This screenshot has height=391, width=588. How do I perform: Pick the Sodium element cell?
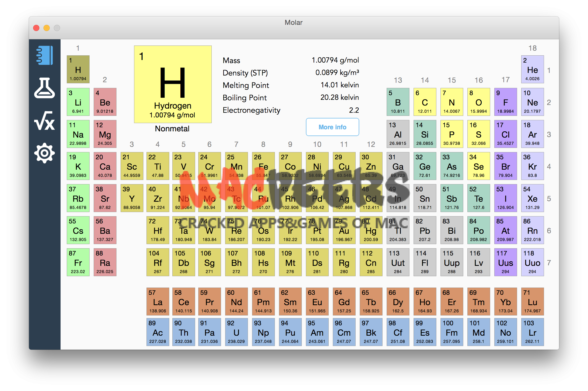click(78, 134)
